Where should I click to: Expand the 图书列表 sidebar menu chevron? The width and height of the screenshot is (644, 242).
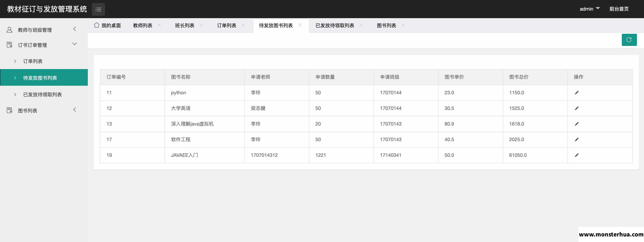pyautogui.click(x=74, y=110)
